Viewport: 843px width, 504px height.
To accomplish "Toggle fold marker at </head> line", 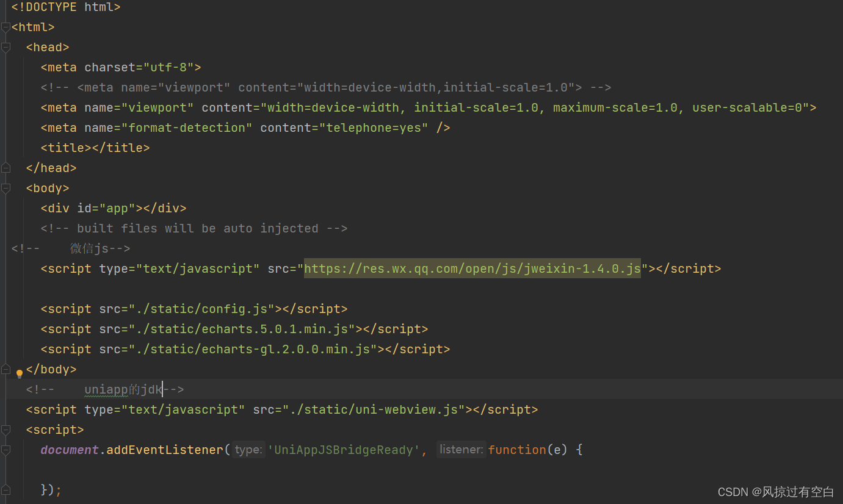I will coord(5,168).
